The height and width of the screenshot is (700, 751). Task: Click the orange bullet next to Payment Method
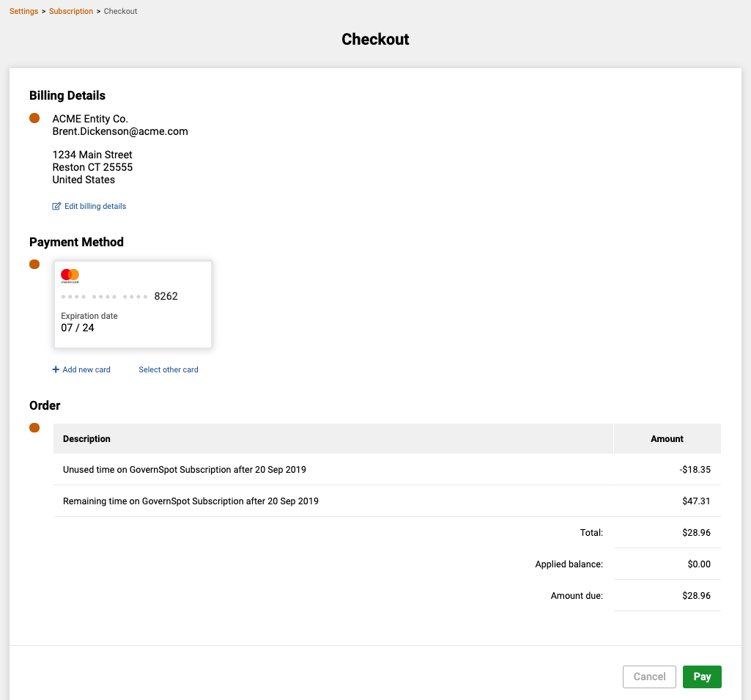[x=34, y=264]
